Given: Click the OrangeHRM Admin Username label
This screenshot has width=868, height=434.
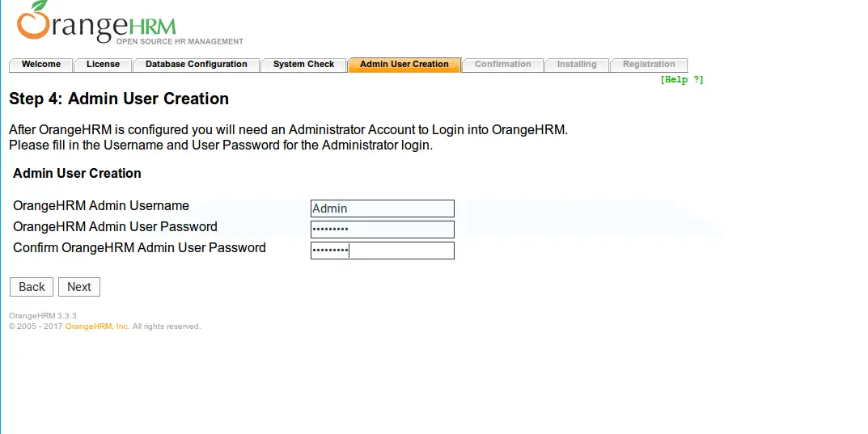Looking at the screenshot, I should coord(101,205).
